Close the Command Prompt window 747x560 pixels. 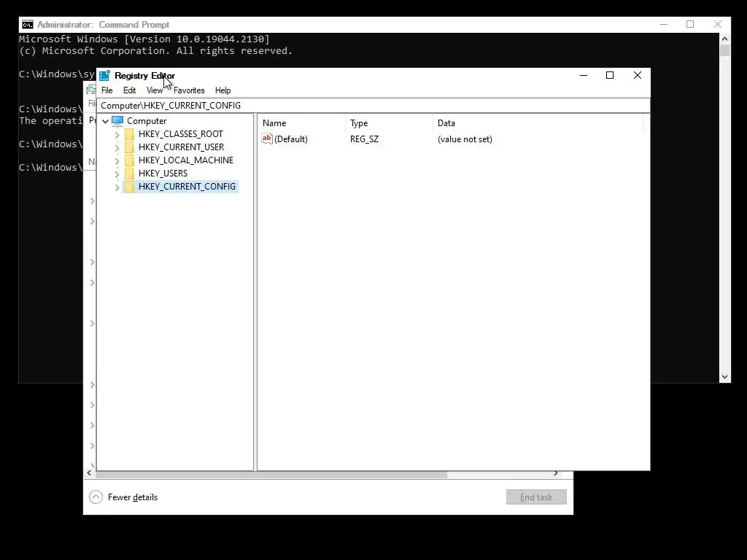tap(718, 24)
